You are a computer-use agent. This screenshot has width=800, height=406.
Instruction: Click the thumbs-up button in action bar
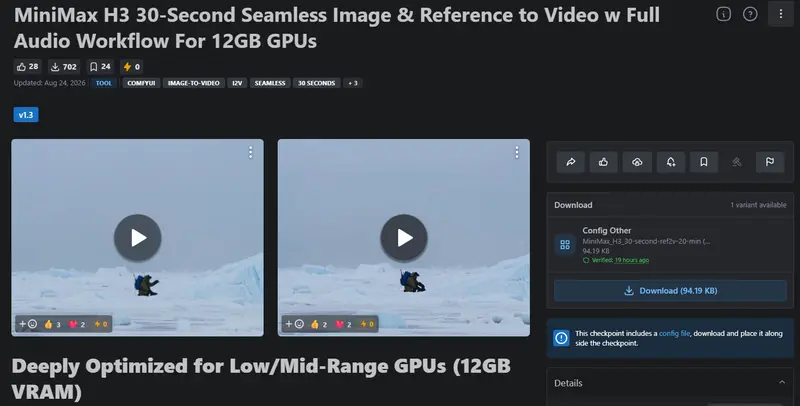(x=604, y=162)
